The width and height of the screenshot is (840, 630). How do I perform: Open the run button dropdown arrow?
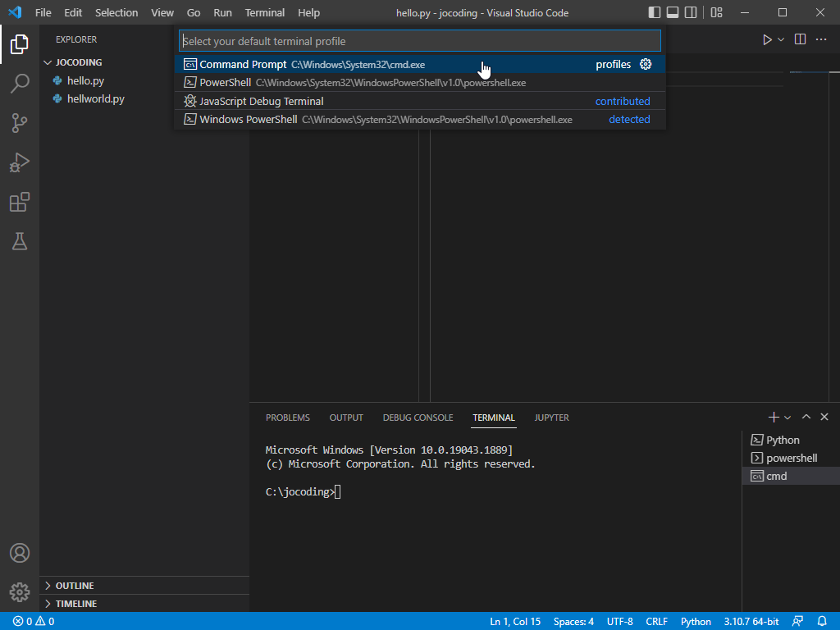pyautogui.click(x=781, y=39)
